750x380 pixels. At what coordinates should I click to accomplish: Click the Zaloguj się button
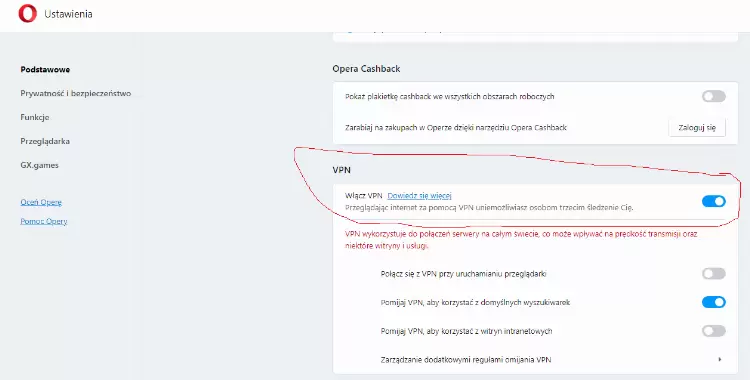(x=697, y=128)
